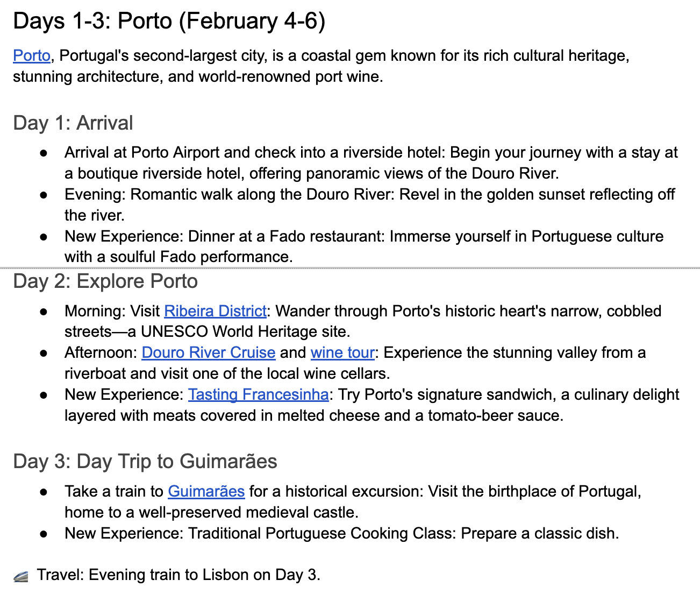This screenshot has height=594, width=700.
Task: Click the bullet before 'Evening: Romantic walk'
Action: [44, 195]
